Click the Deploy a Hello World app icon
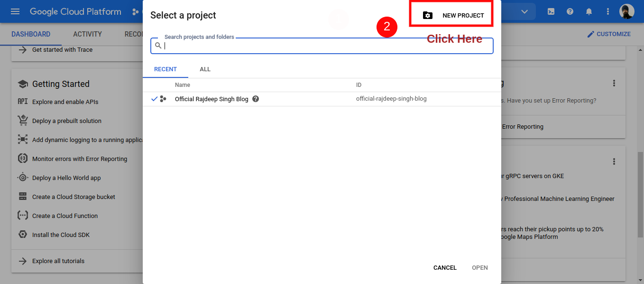Image resolution: width=644 pixels, height=284 pixels. 22,178
